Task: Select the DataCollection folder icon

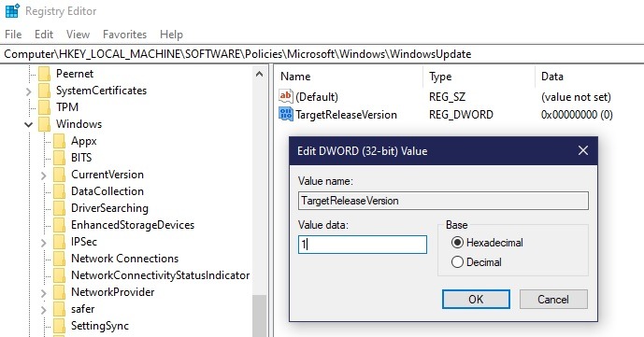Action: coord(59,191)
